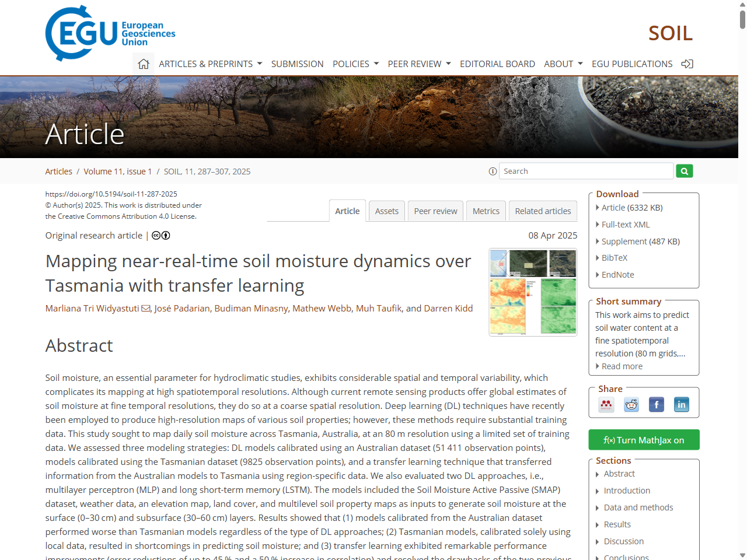Go to the Editorial Board page
747x560 pixels.
click(x=497, y=64)
